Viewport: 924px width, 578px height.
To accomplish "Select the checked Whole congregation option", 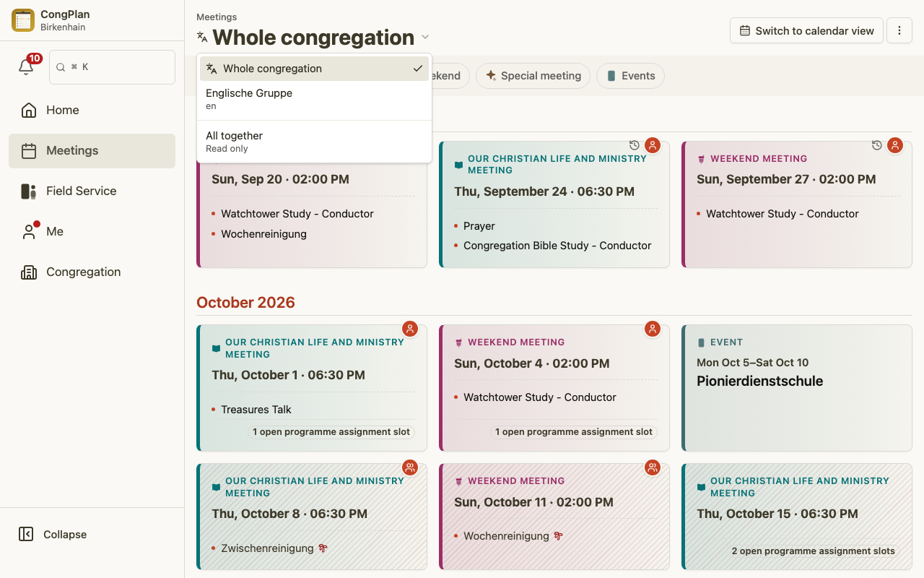I will coord(314,69).
